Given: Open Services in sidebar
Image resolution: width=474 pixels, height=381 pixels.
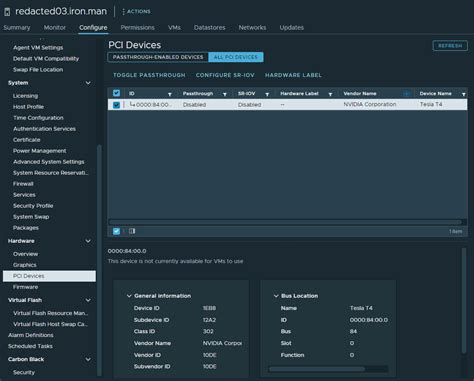Looking at the screenshot, I should coord(24,195).
